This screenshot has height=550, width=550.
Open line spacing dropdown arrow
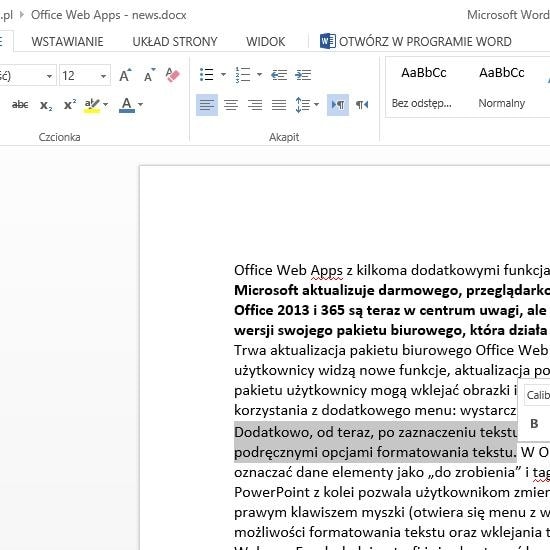[x=316, y=104]
